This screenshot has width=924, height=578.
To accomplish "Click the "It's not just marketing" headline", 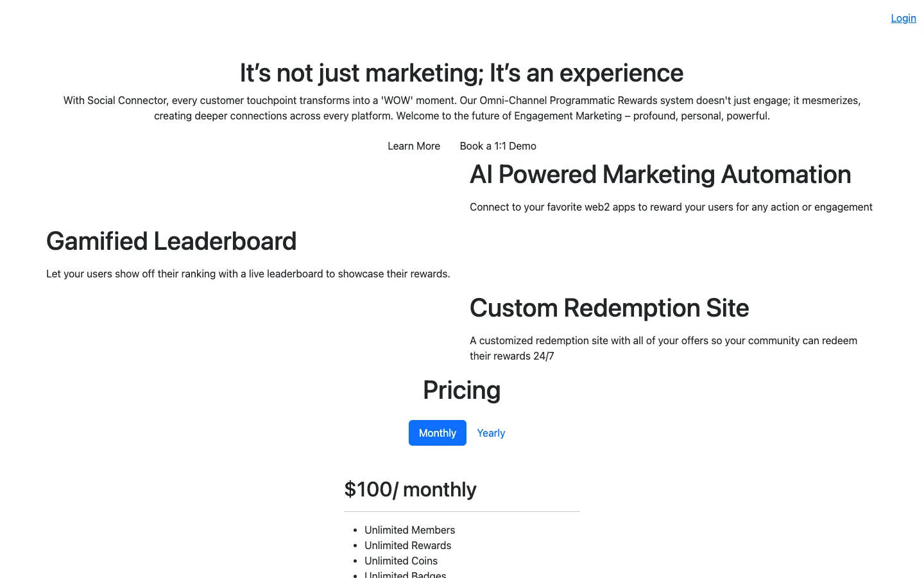I will tap(462, 73).
